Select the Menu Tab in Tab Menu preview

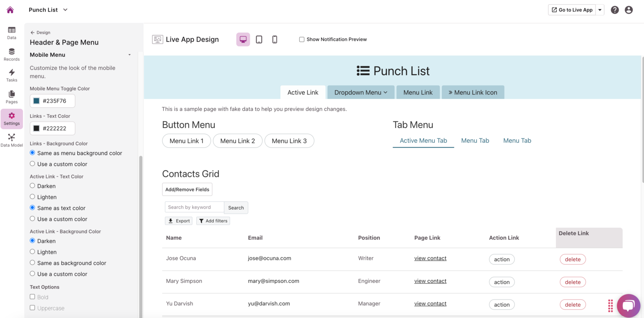(475, 141)
